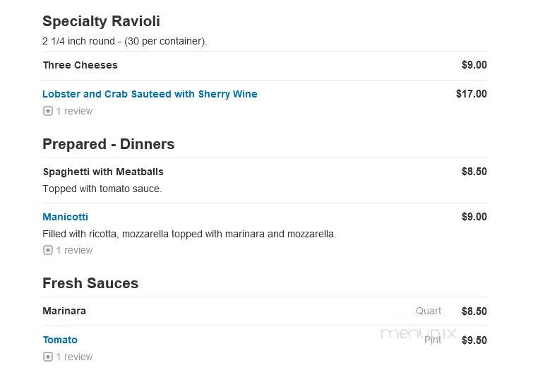The height and width of the screenshot is (392, 545).
Task: Click the review star icon under Tomato
Action: [x=48, y=357]
